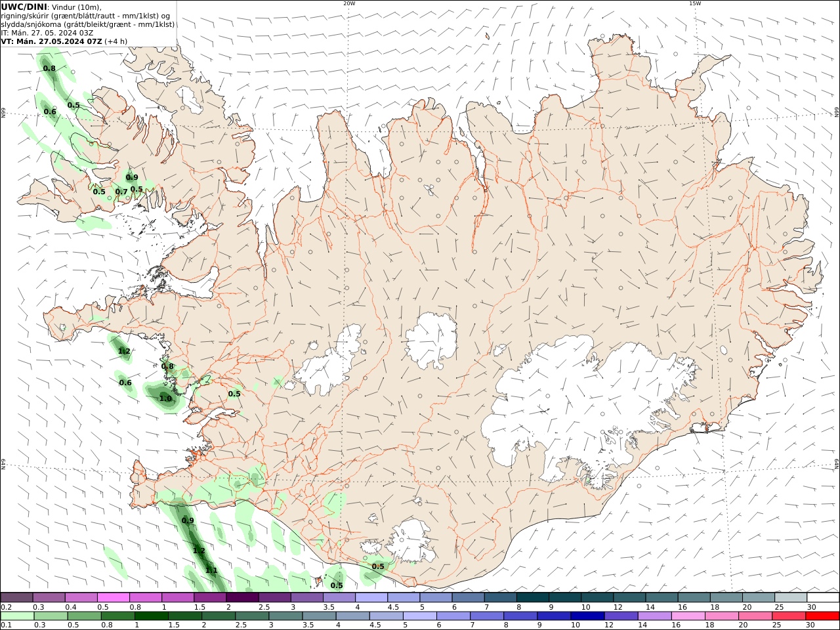Click the '0.7' precipitation value in the Westfjords
The width and height of the screenshot is (840, 630).
pyautogui.click(x=121, y=192)
